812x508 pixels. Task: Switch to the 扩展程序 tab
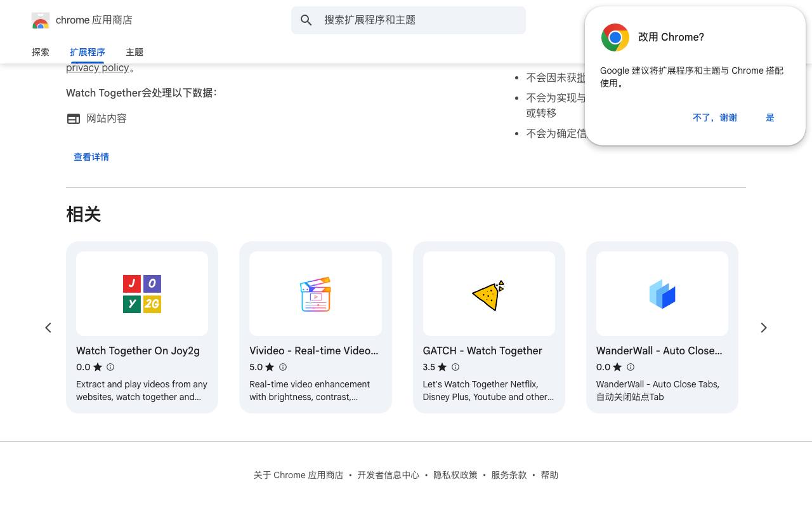(x=88, y=52)
